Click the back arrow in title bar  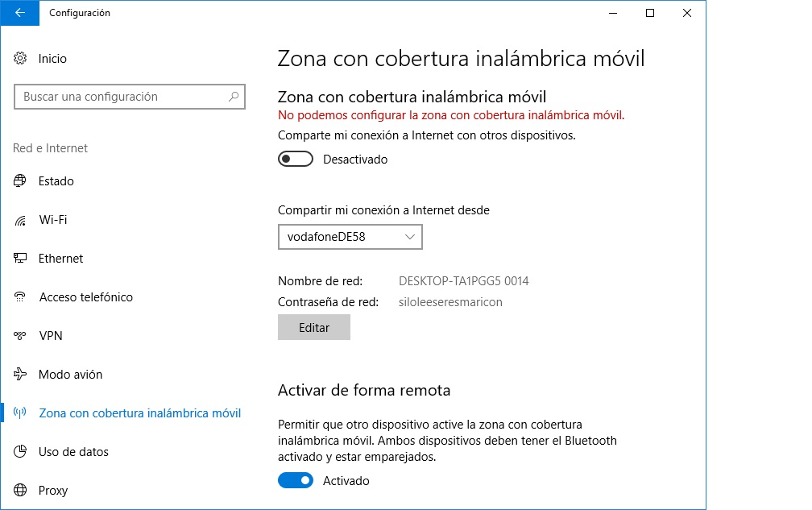[19, 13]
